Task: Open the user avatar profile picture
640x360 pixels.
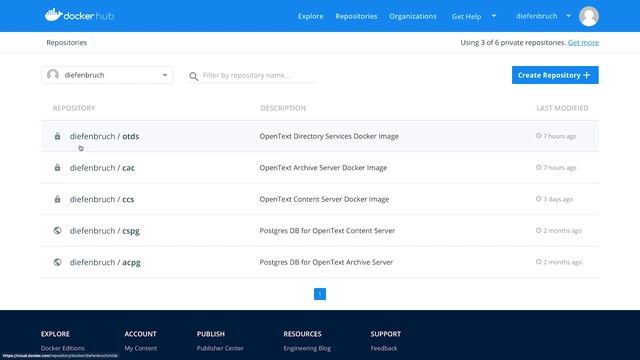Action: (x=589, y=16)
